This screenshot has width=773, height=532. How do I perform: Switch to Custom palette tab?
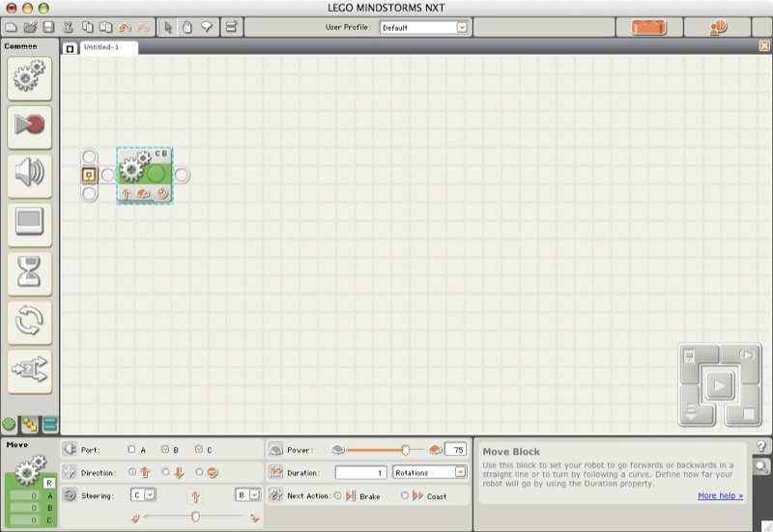click(50, 424)
